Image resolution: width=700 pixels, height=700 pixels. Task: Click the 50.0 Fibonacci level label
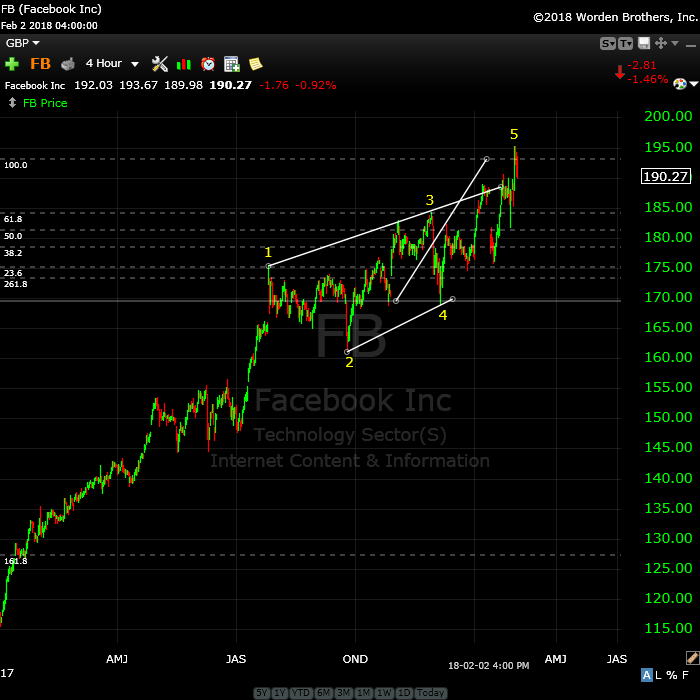pos(13,236)
